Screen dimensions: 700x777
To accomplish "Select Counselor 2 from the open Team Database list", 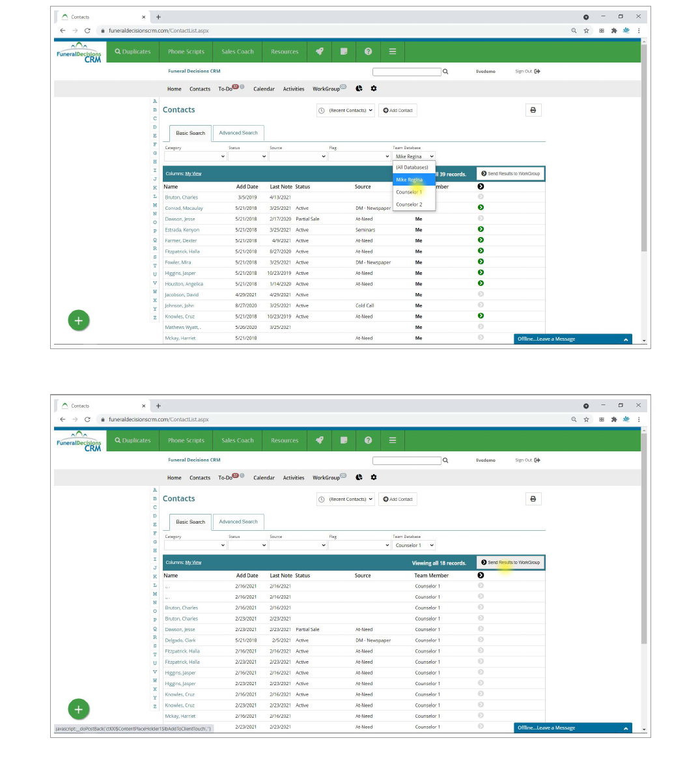I will 409,205.
